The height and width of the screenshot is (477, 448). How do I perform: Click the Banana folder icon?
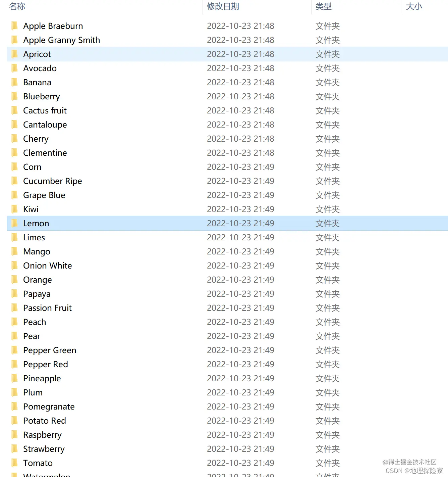(x=14, y=82)
